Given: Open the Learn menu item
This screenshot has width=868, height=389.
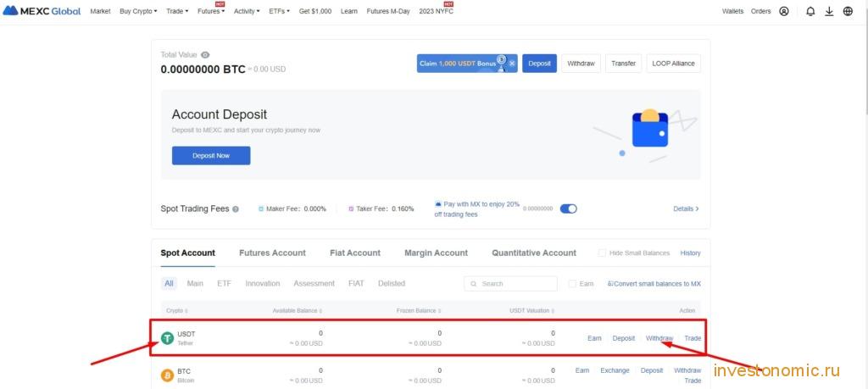Looking at the screenshot, I should 348,11.
